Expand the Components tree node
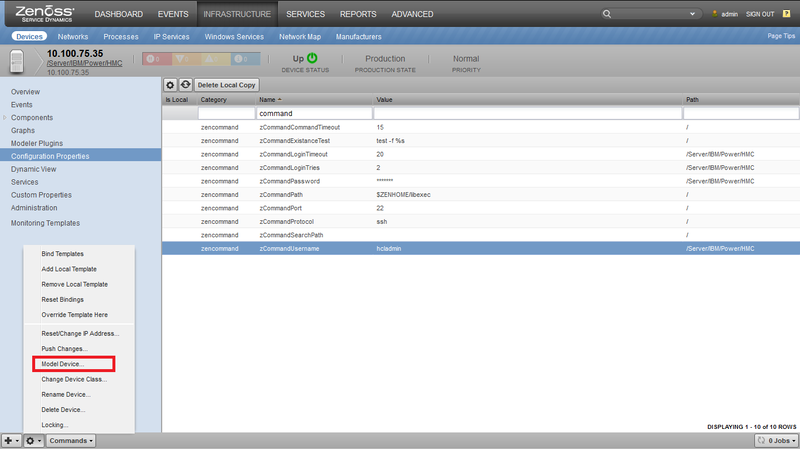Image resolution: width=800 pixels, height=450 pixels. (x=5, y=118)
